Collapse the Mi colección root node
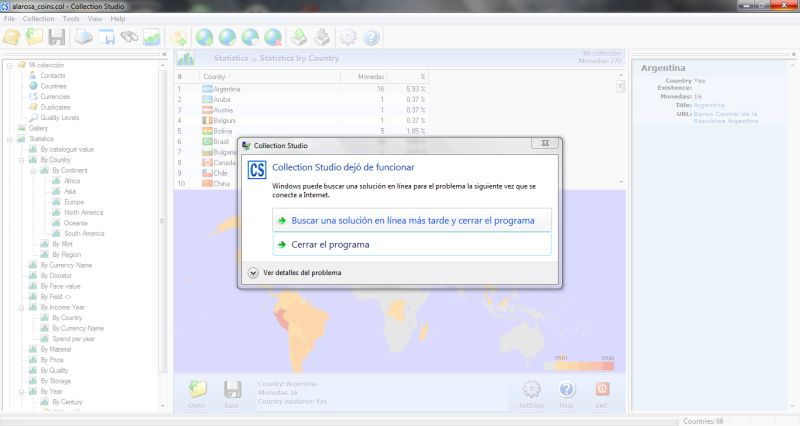 (10, 65)
